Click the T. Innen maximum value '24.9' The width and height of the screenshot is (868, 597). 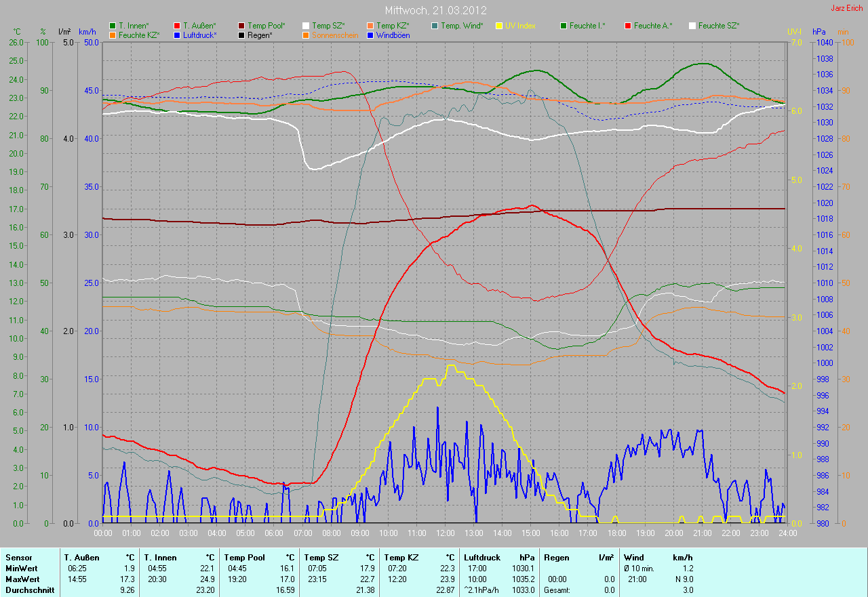[x=207, y=579]
